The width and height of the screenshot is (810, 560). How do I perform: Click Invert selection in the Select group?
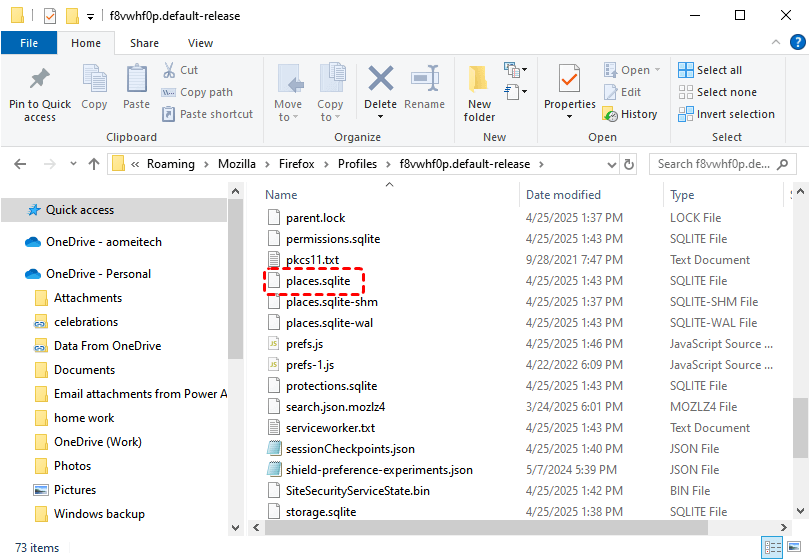726,114
